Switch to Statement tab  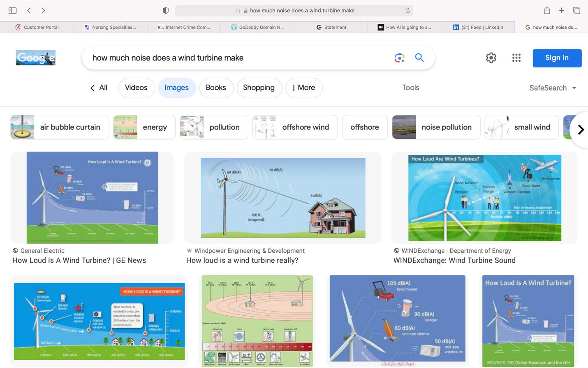click(331, 27)
